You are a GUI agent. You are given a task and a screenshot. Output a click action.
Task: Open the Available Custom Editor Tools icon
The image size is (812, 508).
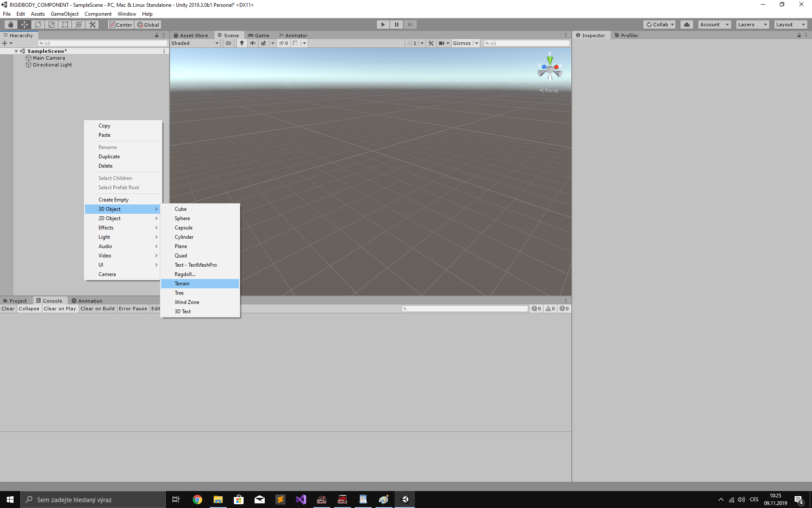coord(92,25)
